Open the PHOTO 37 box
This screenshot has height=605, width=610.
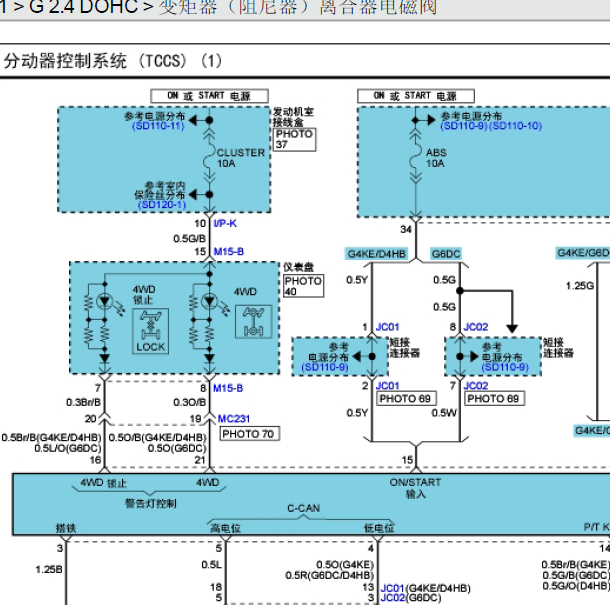294,139
